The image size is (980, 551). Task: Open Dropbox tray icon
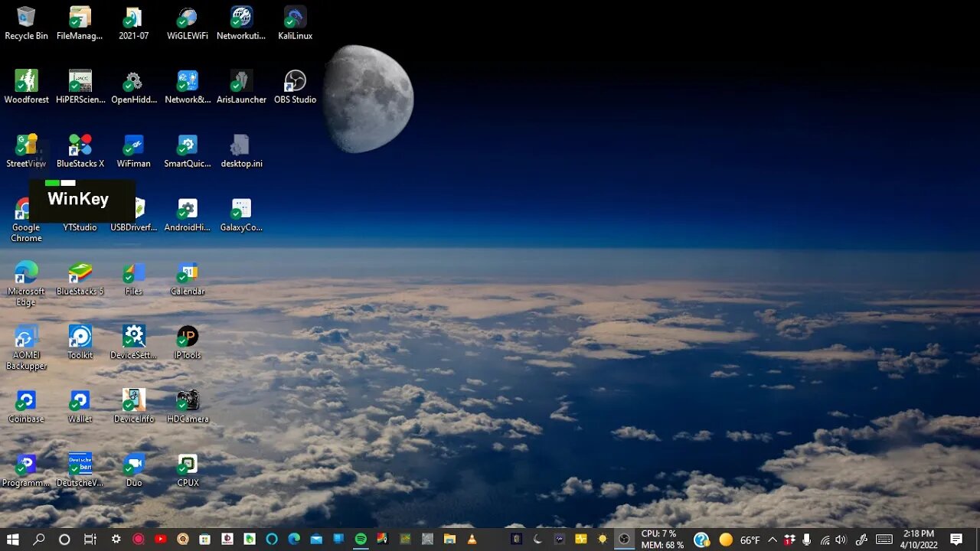[789, 540]
